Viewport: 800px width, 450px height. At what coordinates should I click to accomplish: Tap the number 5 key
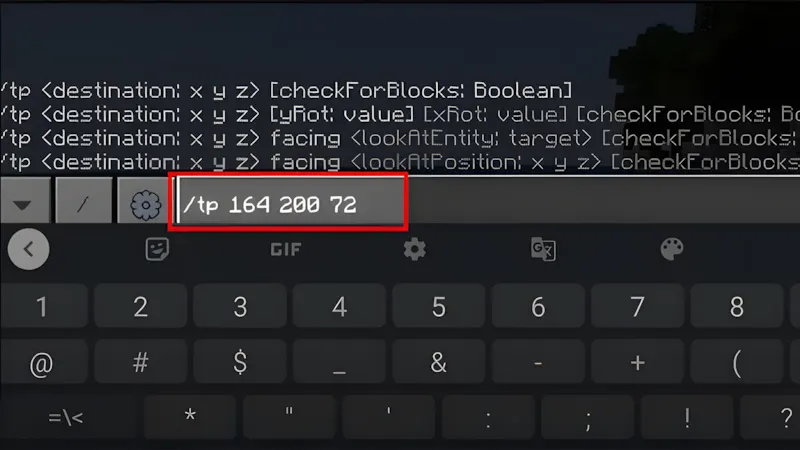tap(439, 306)
